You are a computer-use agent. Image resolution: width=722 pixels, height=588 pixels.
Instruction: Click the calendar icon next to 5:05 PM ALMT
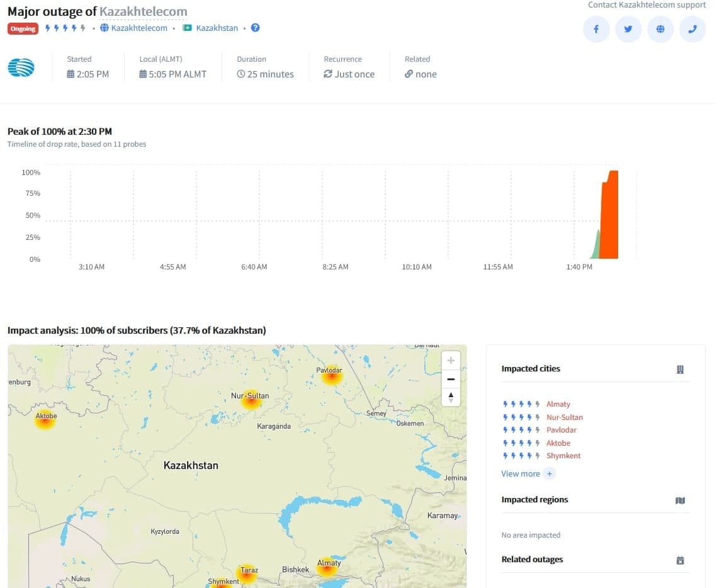pyautogui.click(x=143, y=74)
